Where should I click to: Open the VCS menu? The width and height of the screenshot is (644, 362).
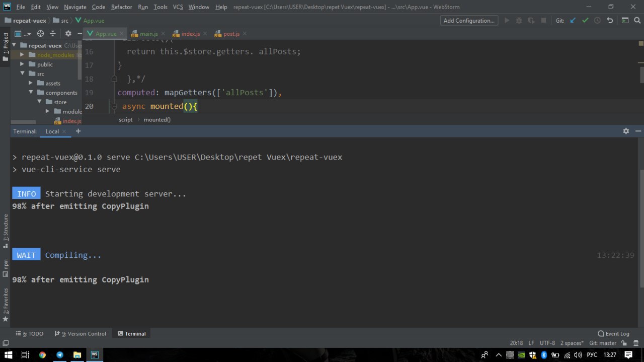[178, 7]
